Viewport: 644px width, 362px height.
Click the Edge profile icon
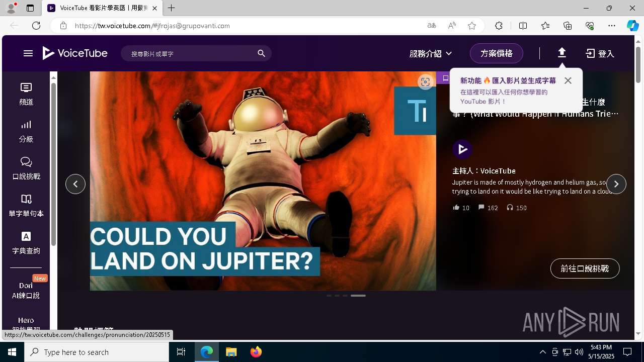tap(11, 8)
